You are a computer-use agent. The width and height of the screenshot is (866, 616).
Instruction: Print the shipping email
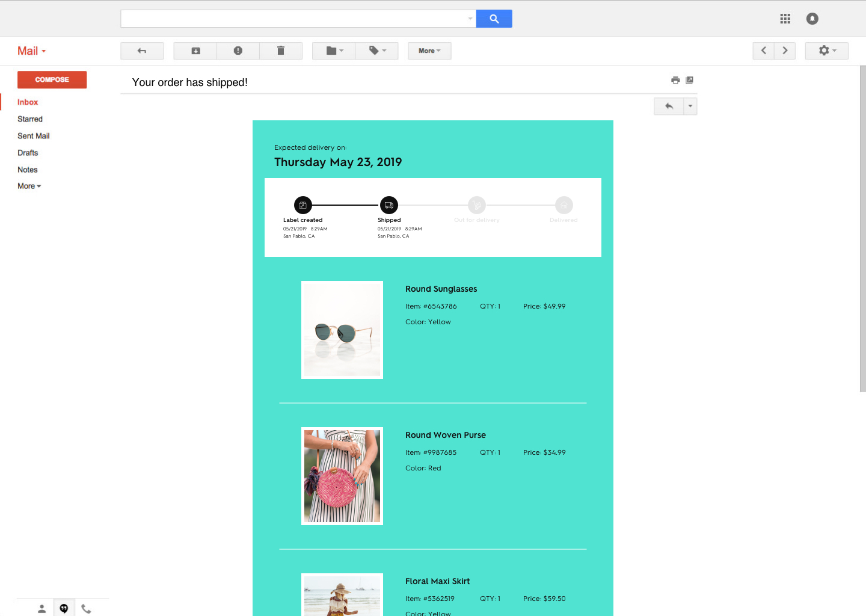coord(675,79)
